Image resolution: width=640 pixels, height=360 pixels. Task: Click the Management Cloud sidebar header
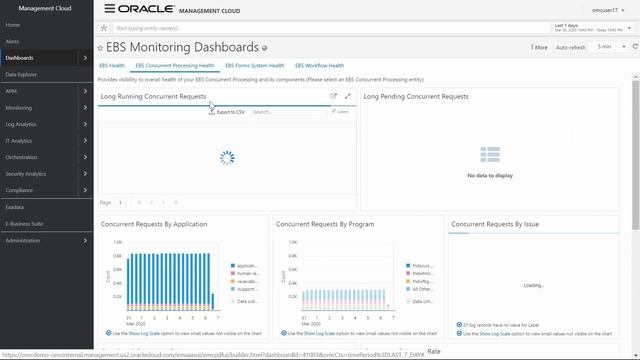[x=45, y=8]
